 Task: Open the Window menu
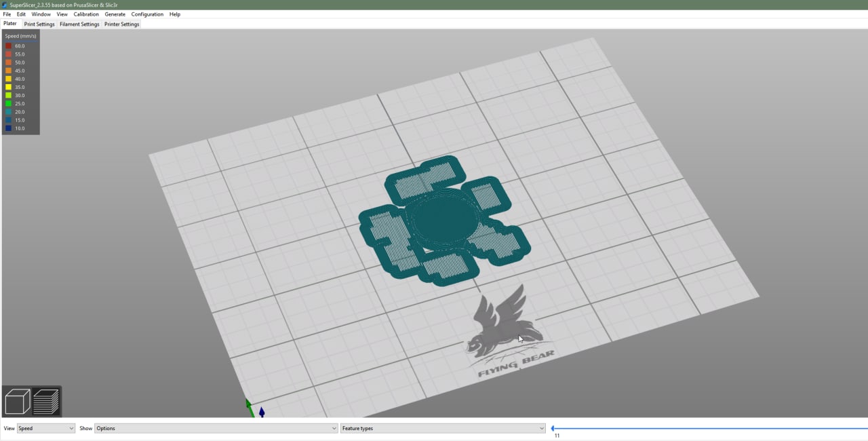click(41, 14)
